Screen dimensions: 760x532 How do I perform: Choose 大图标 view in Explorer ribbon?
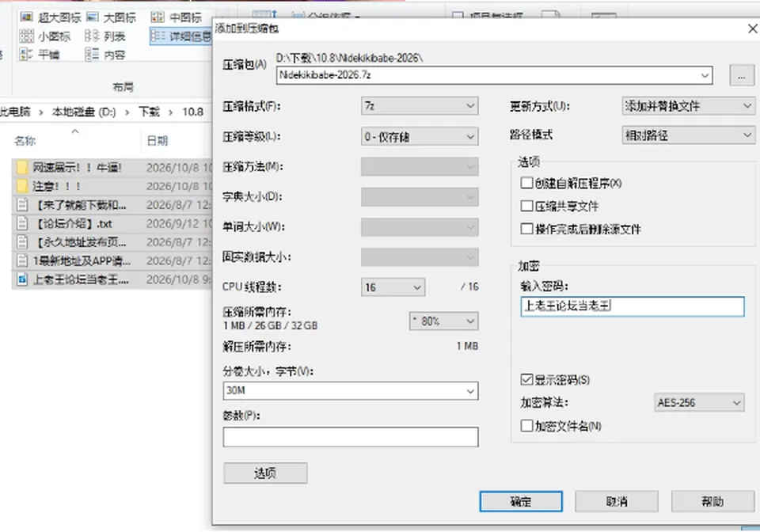click(x=111, y=17)
